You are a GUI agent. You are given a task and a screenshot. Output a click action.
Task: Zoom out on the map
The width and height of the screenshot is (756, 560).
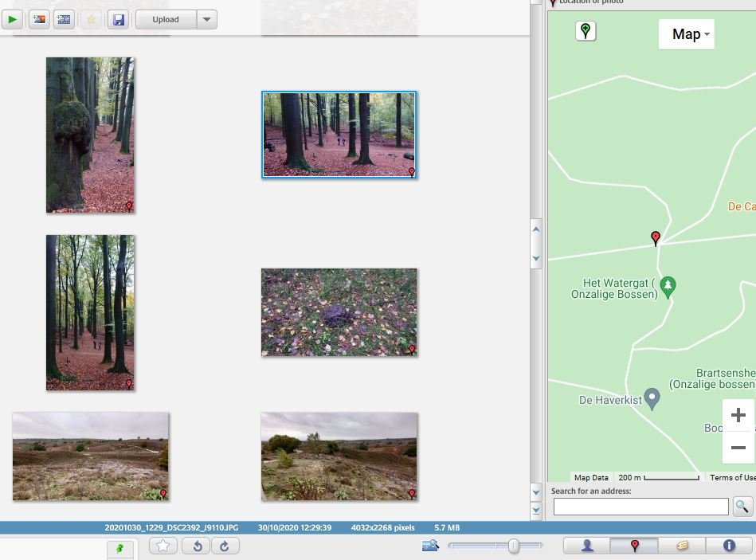738,448
